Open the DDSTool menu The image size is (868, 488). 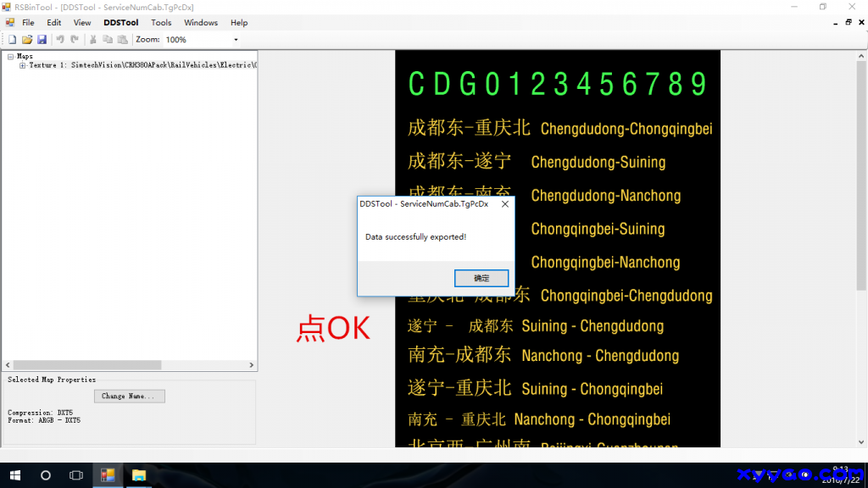tap(120, 23)
